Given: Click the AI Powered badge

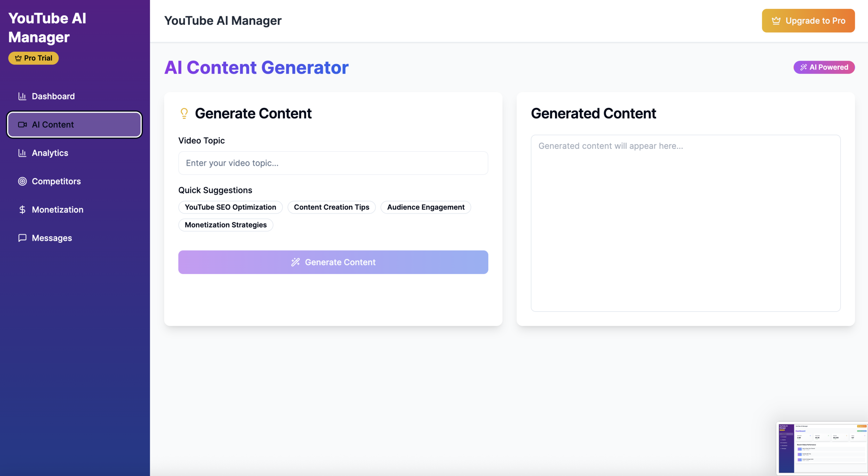Looking at the screenshot, I should [x=824, y=67].
